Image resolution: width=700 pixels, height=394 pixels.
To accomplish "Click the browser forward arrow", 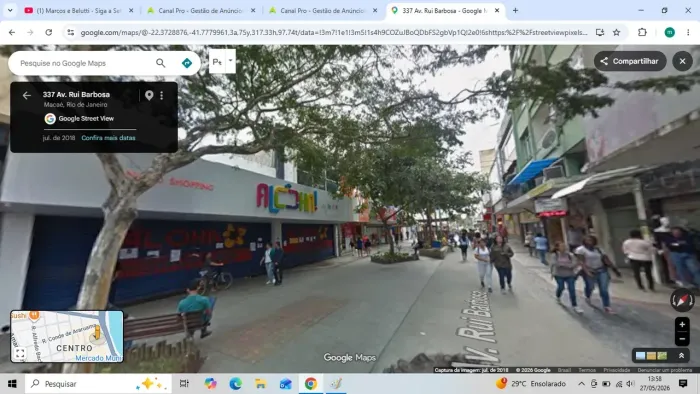I will (30, 32).
